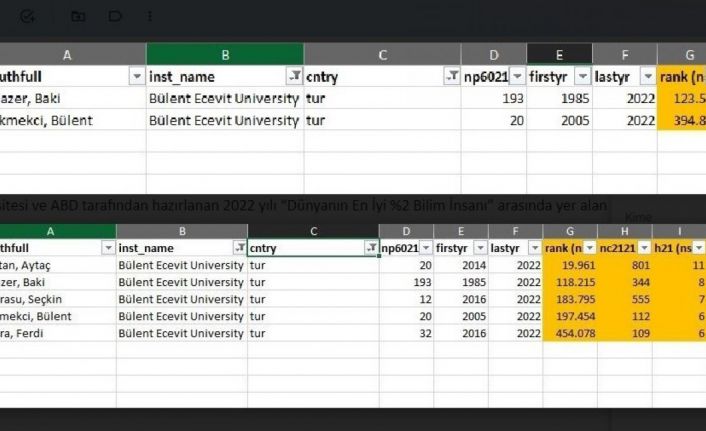Select highlighted column A header in bottom sheet
This screenshot has width=706, height=431.
tap(58, 231)
